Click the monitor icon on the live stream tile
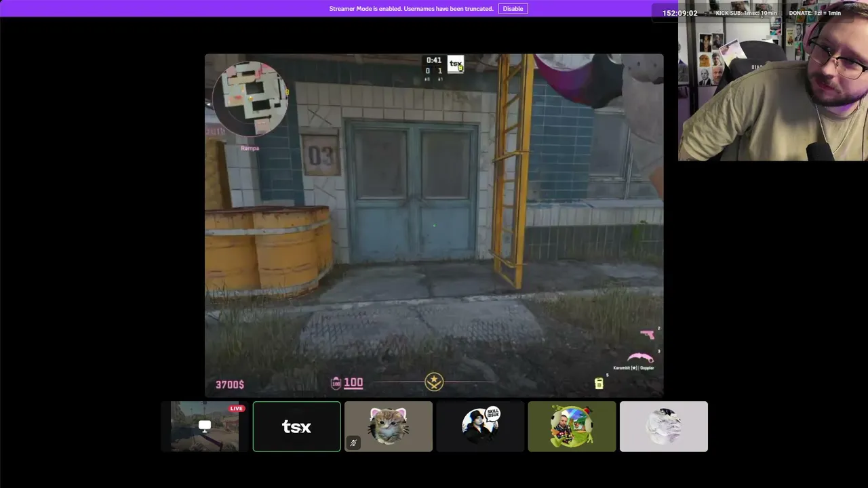This screenshot has width=868, height=488. click(x=205, y=426)
